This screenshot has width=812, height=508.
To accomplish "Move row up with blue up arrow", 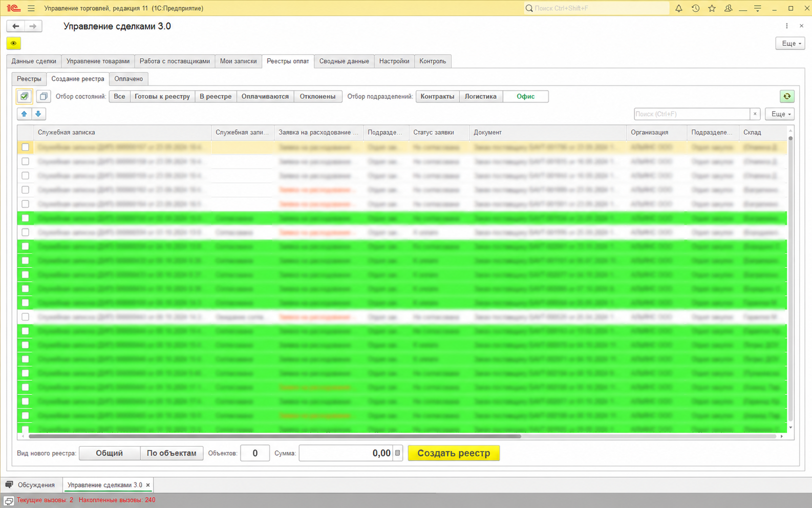I will 24,114.
